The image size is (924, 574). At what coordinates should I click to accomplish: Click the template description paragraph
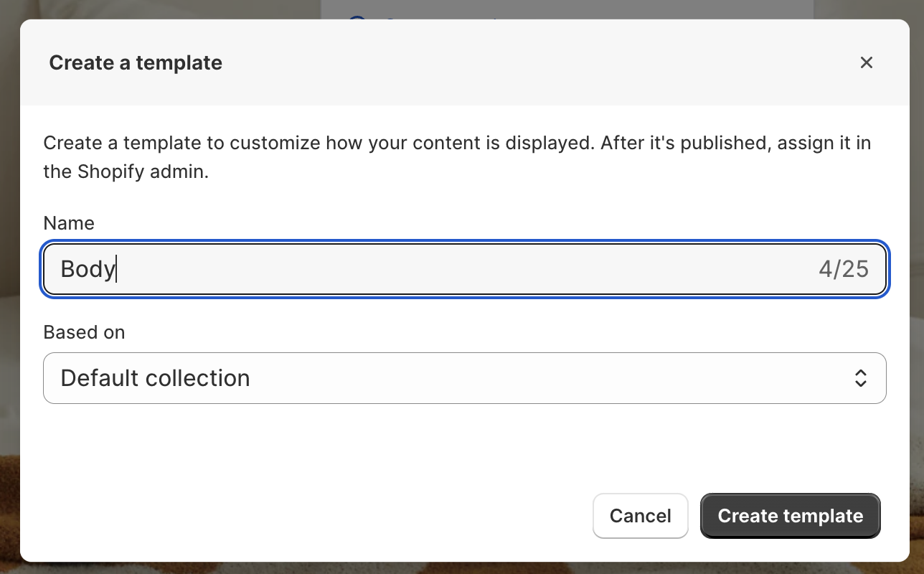pyautogui.click(x=457, y=157)
